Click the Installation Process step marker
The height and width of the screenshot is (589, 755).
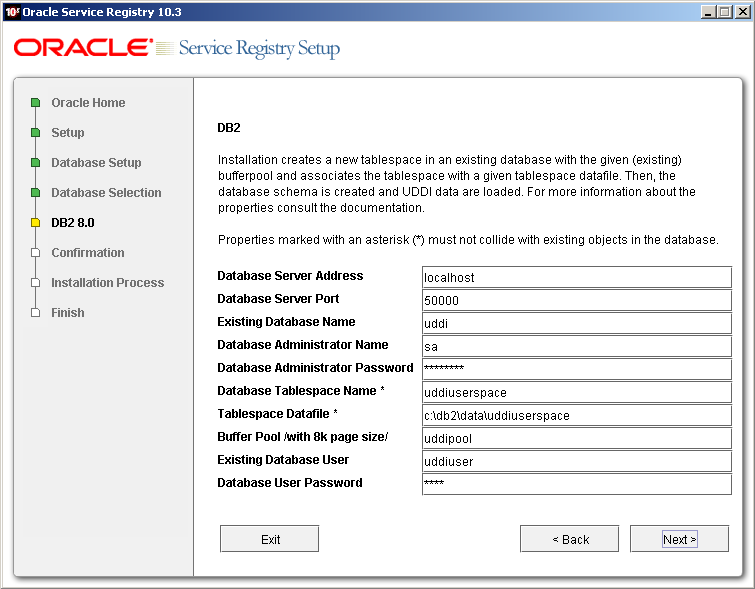[35, 283]
